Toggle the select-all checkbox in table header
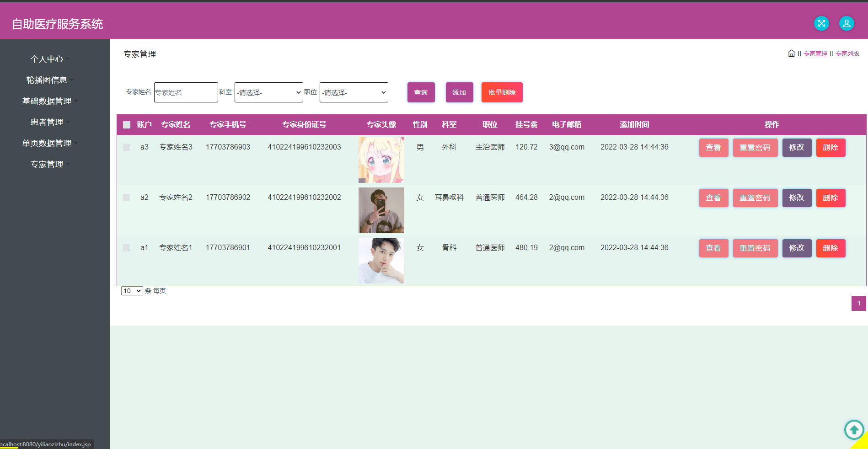The width and height of the screenshot is (868, 449). tap(127, 124)
